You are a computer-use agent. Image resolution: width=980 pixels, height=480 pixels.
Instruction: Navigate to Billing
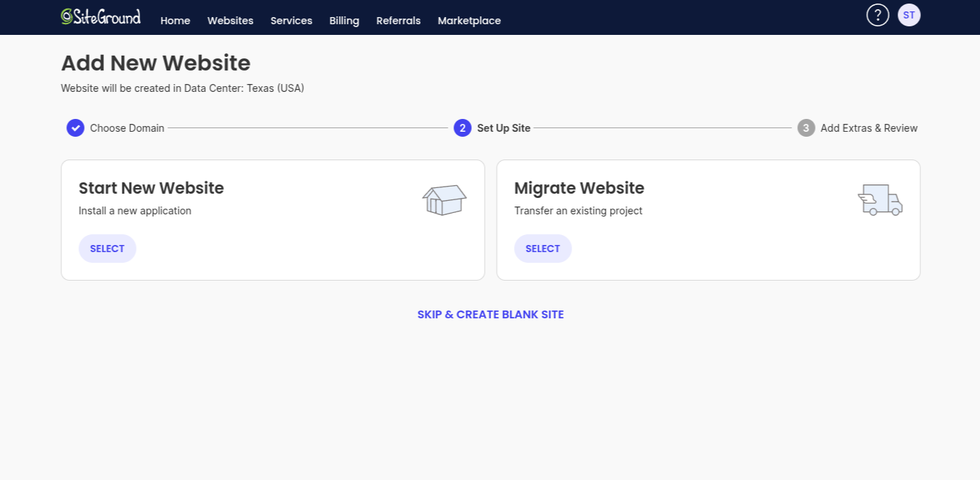point(344,21)
